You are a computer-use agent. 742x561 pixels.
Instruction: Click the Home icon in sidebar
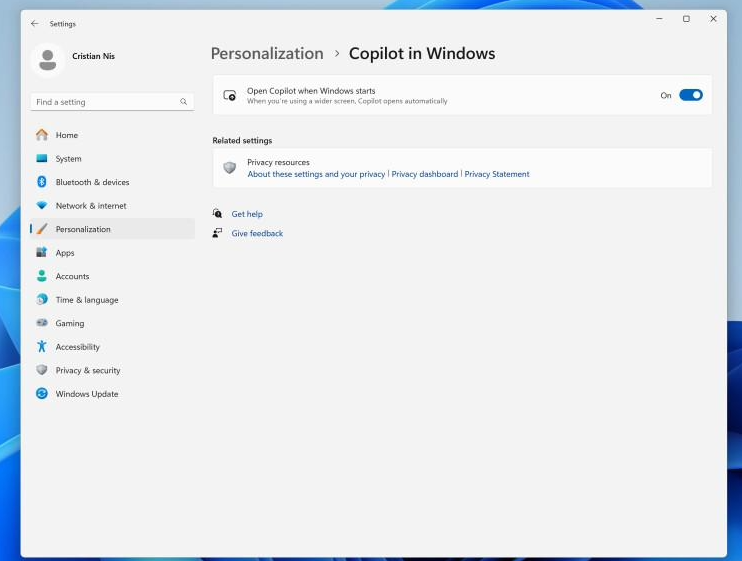pos(42,135)
